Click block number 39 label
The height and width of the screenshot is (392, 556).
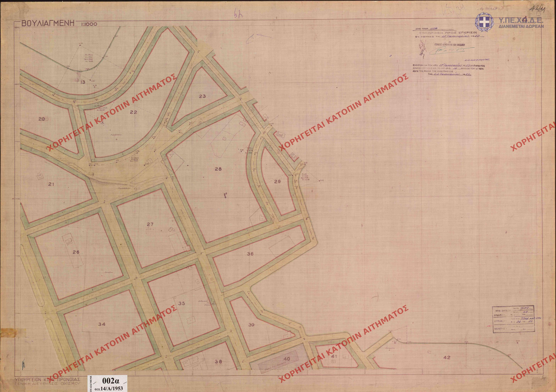pyautogui.click(x=251, y=325)
